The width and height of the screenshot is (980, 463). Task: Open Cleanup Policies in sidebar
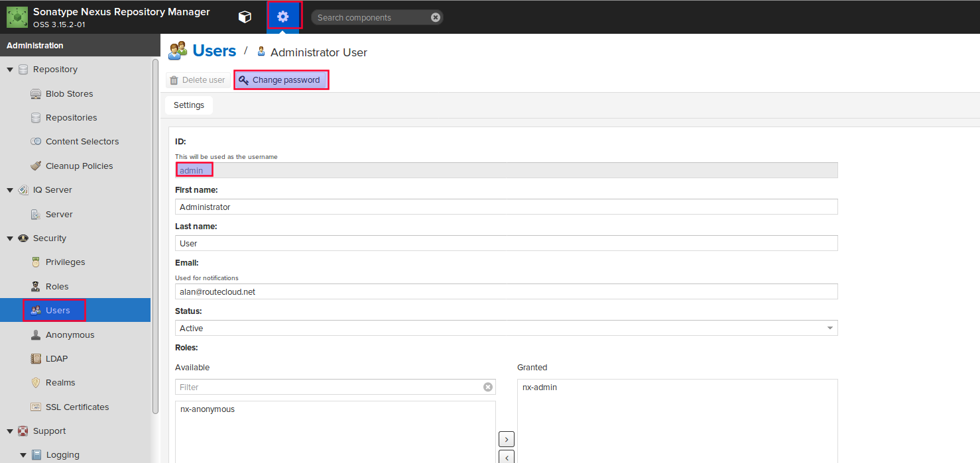tap(80, 166)
